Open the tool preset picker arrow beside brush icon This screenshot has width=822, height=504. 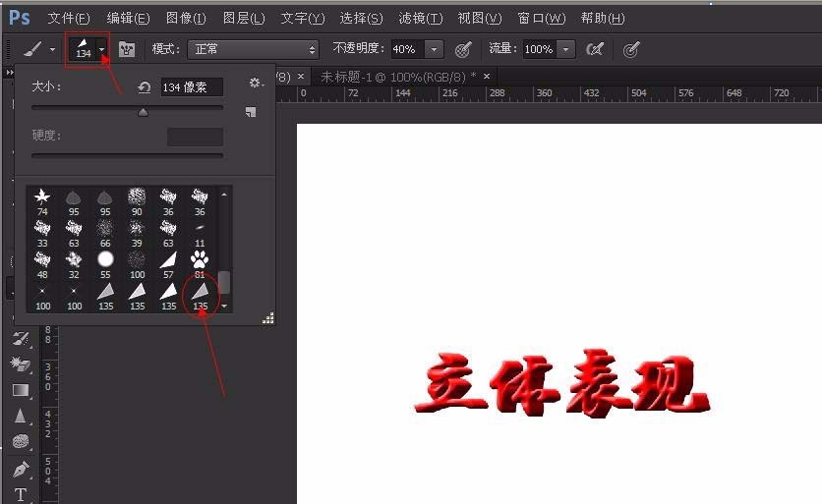coord(52,50)
